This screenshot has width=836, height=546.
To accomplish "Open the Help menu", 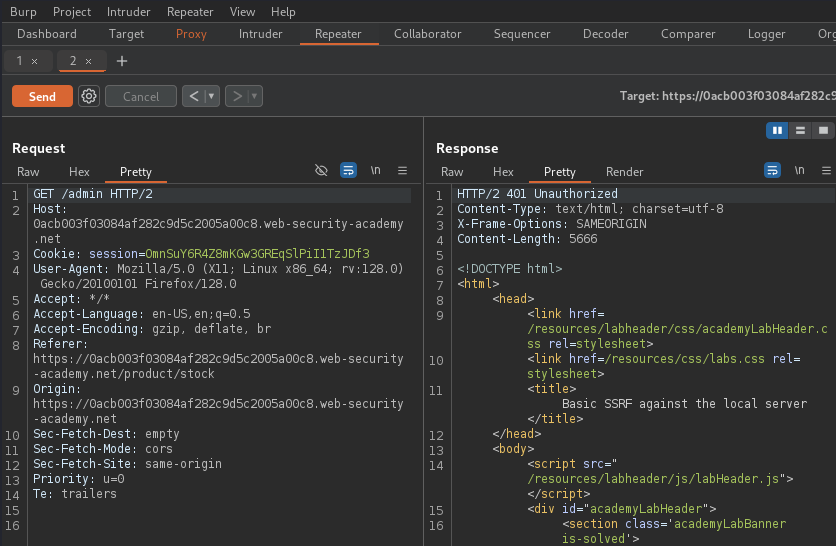I will (x=283, y=12).
